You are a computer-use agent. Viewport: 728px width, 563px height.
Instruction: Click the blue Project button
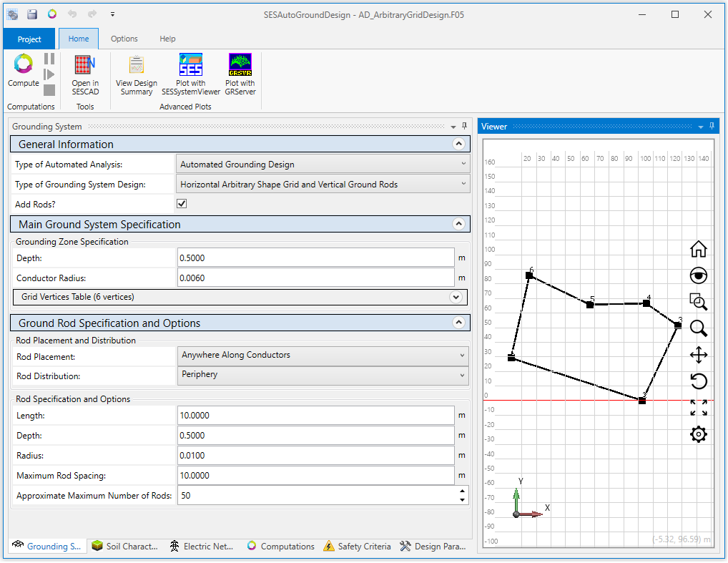click(29, 39)
